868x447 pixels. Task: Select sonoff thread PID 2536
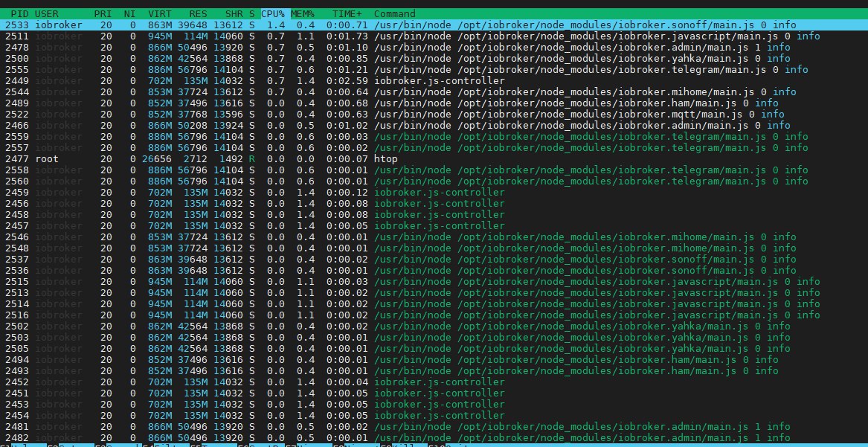tap(434, 271)
